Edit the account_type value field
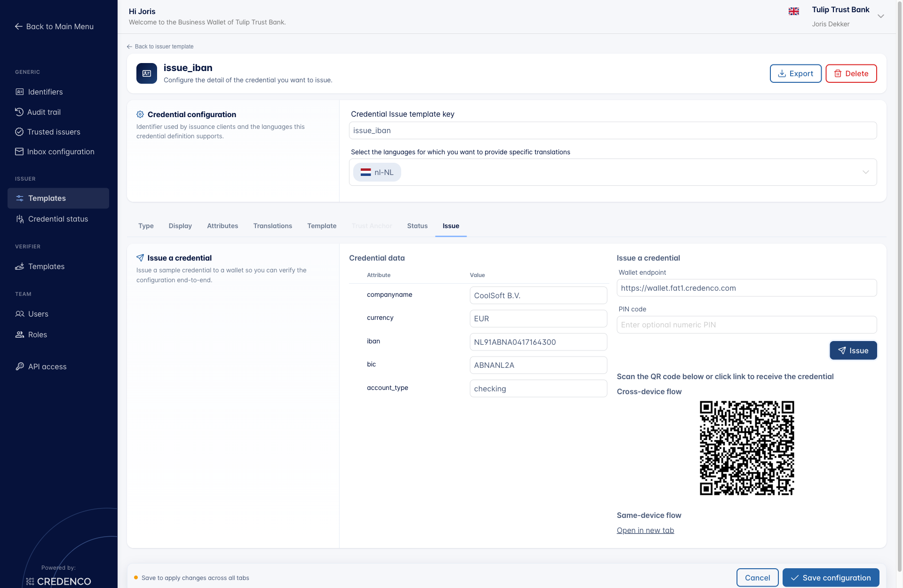This screenshot has width=903, height=588. 538,389
